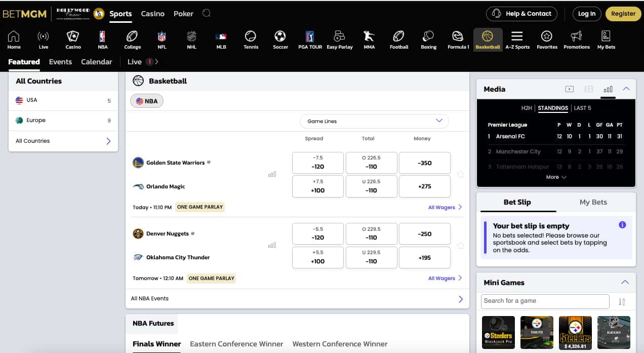
Task: Open the Media scoreboard icon
Action: tap(589, 89)
